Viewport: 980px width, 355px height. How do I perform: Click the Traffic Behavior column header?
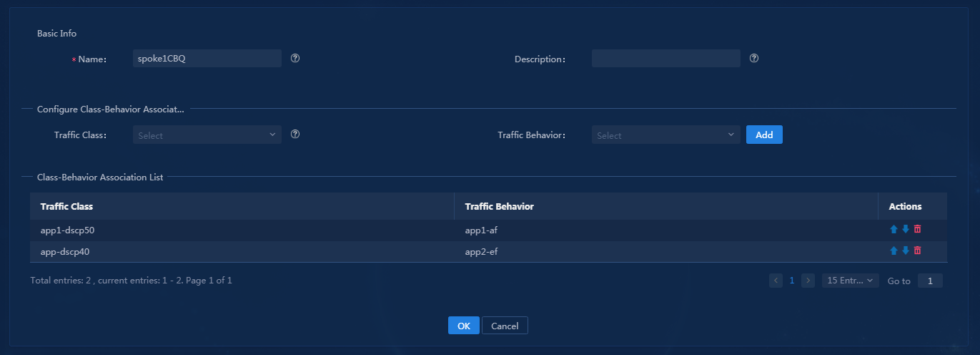pos(666,206)
